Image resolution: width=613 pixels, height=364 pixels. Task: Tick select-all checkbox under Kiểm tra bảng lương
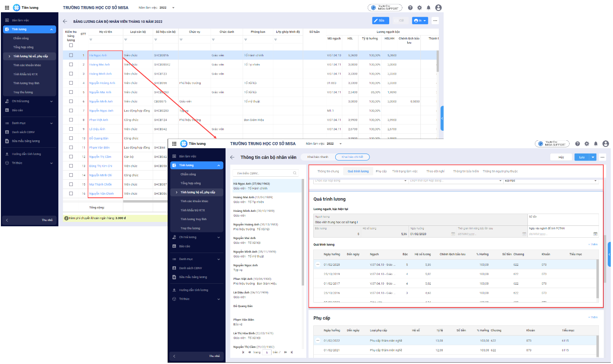point(71,46)
